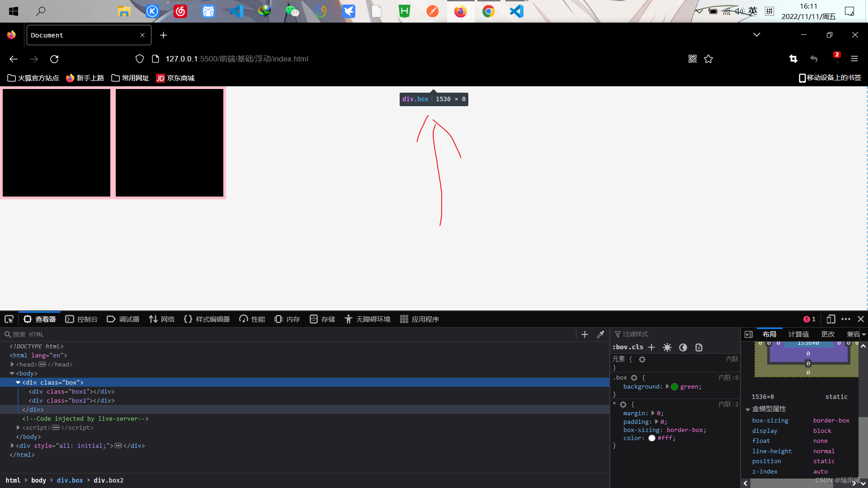The height and width of the screenshot is (488, 868).
Task: Expand the background property value arrow
Action: [667, 386]
